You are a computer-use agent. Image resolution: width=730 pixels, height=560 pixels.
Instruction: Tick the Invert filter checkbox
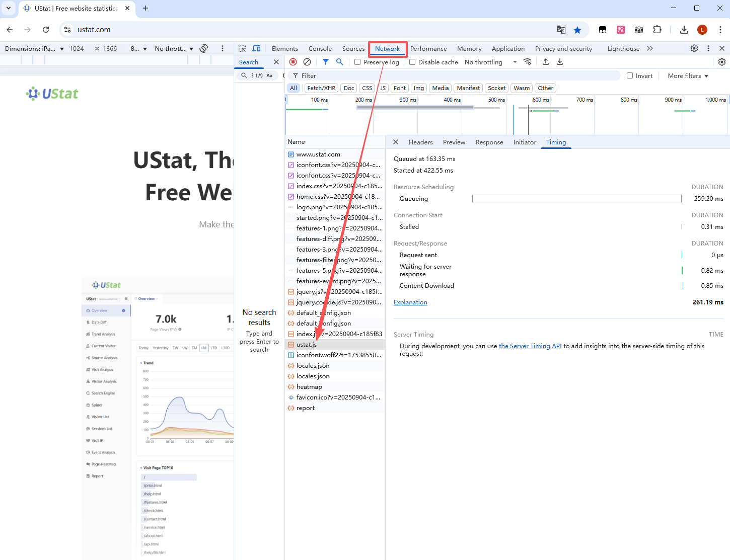pos(630,75)
